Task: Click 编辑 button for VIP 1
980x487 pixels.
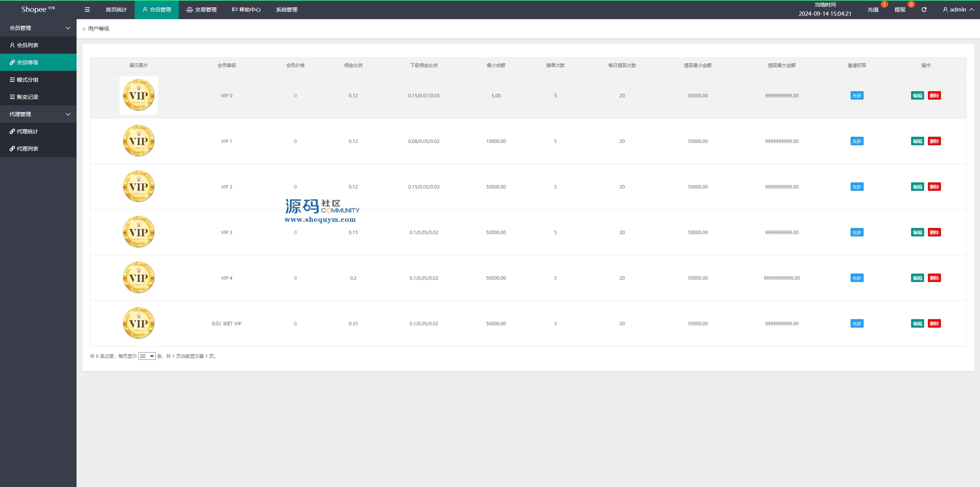Action: click(917, 141)
